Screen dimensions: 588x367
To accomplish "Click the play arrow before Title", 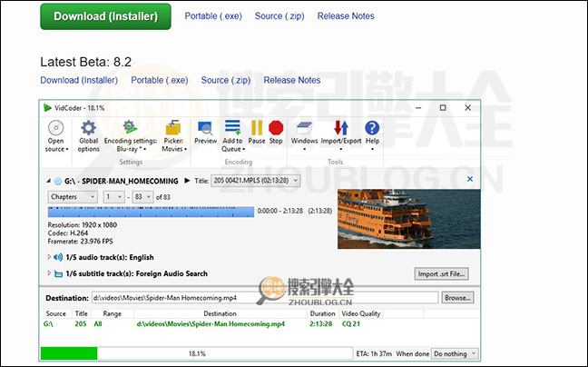I will tap(187, 181).
